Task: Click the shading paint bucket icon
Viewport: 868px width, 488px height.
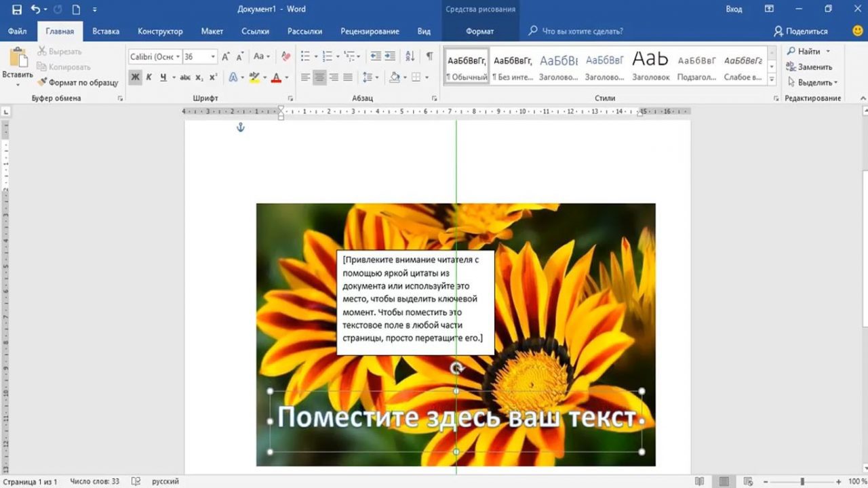Action: tap(394, 77)
